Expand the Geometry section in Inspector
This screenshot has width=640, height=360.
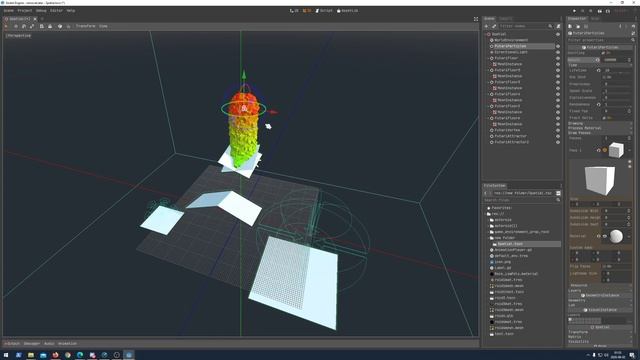coord(600,300)
